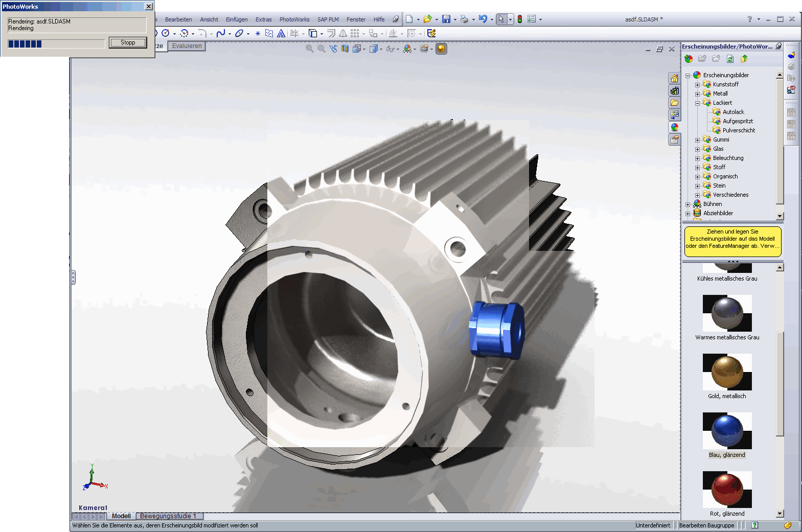Switch to the Evaluieren tab
Image resolution: width=802 pixels, height=532 pixels.
[x=187, y=46]
